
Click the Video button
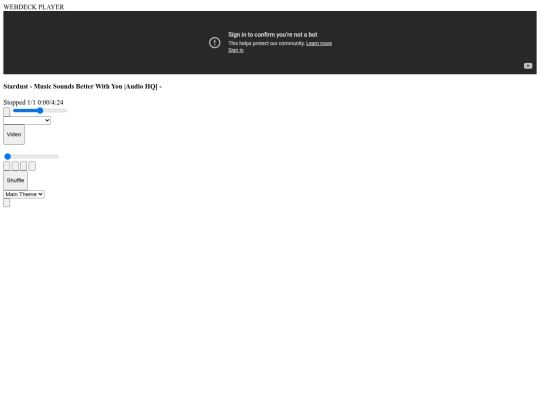[14, 135]
